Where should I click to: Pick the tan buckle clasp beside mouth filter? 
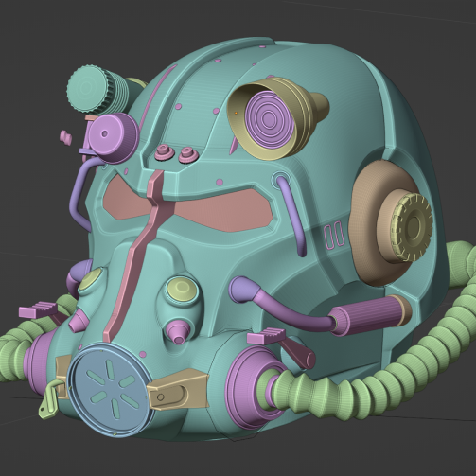(x=178, y=389)
